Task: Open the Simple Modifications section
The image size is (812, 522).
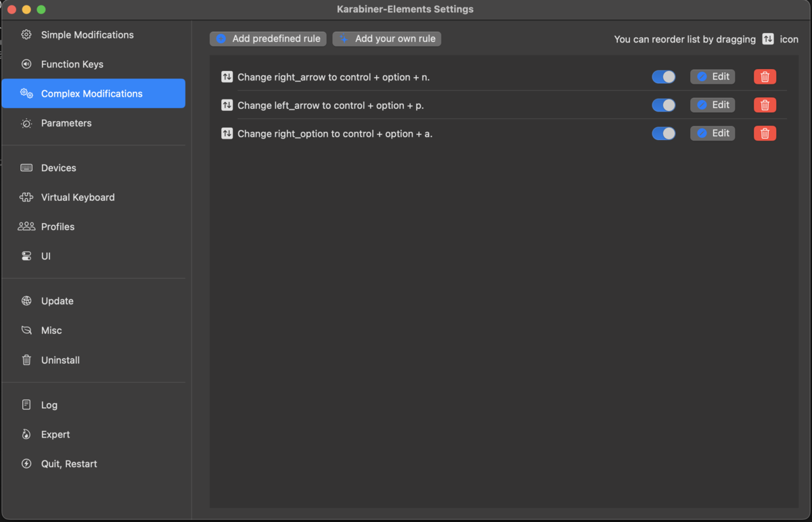Action: pyautogui.click(x=93, y=34)
